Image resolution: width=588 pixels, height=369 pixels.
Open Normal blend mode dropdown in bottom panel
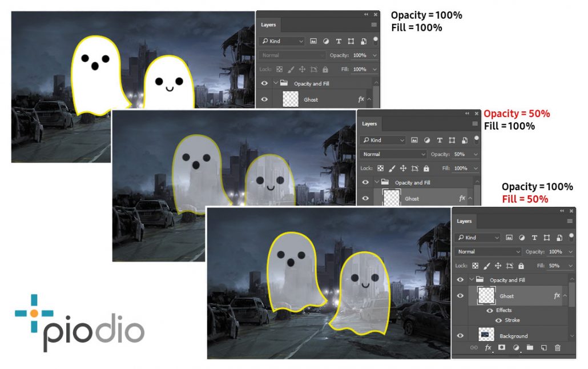[488, 251]
